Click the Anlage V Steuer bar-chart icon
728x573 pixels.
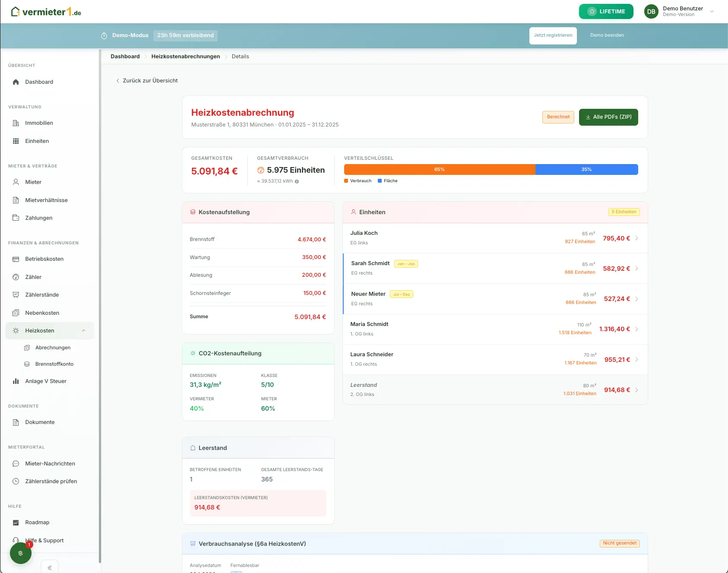click(16, 381)
